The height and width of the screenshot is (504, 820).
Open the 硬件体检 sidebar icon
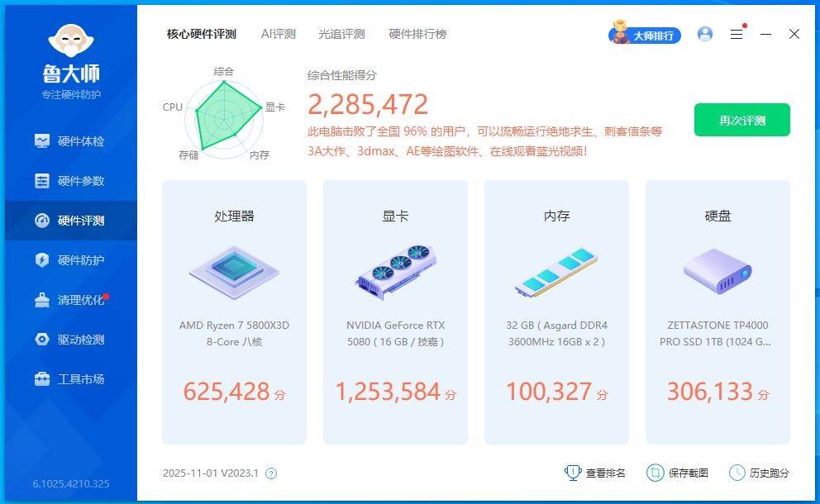point(44,140)
